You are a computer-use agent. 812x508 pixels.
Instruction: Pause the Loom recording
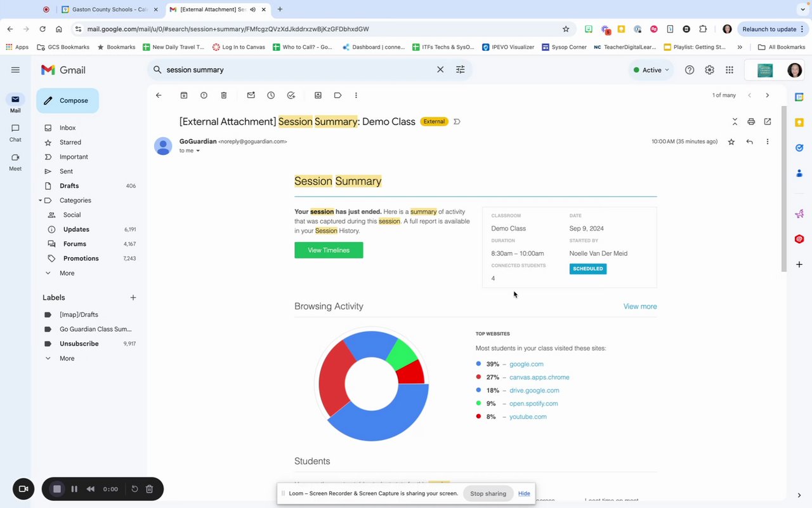click(74, 489)
